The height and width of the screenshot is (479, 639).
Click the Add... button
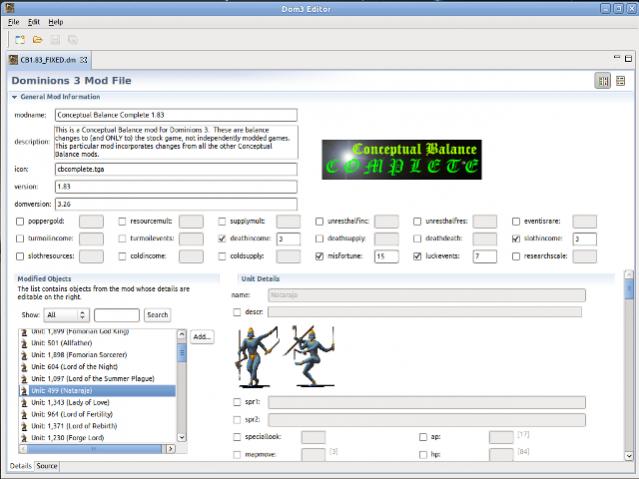[x=202, y=337]
